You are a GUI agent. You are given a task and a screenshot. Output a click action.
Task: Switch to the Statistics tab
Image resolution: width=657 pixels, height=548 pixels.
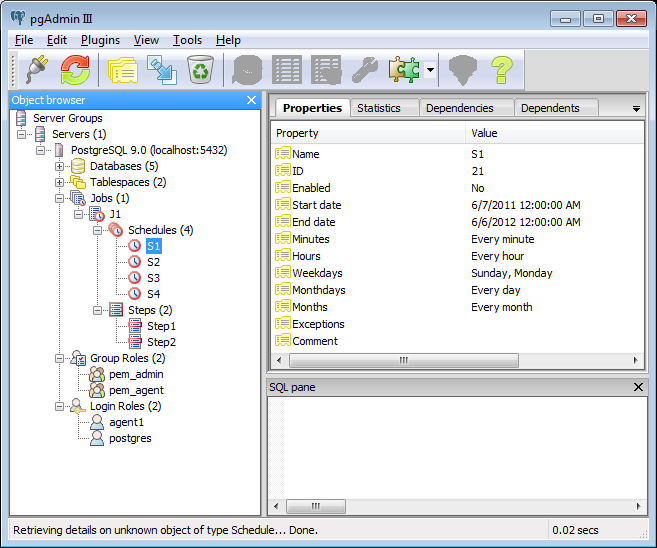coord(378,108)
